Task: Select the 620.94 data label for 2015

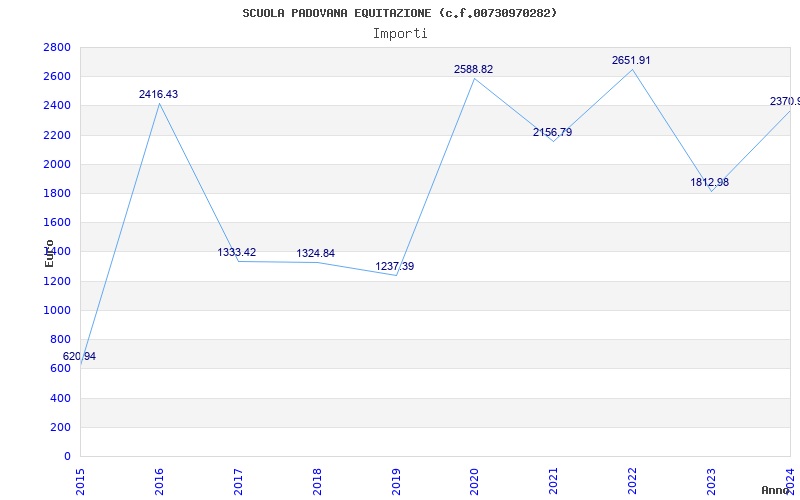Action: [79, 356]
